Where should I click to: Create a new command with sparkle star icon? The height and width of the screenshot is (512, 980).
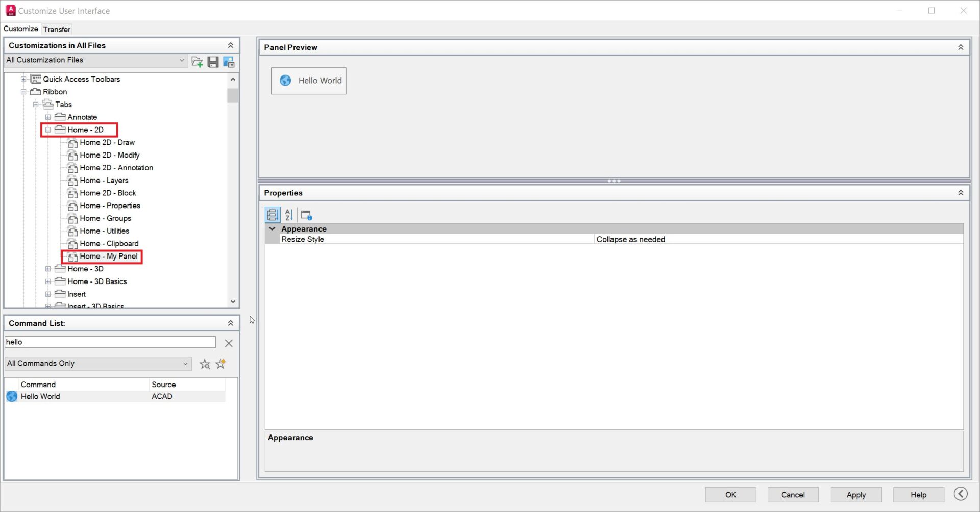click(x=220, y=364)
